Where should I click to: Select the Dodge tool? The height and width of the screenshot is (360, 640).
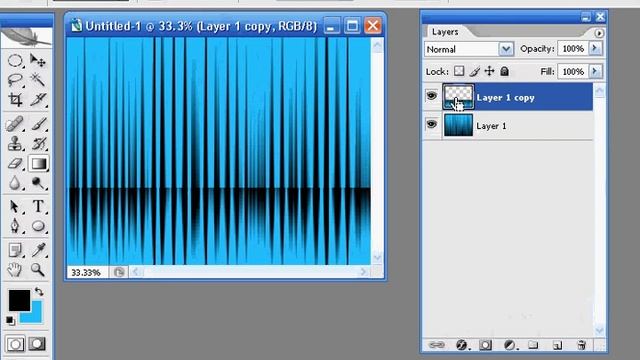(38, 183)
